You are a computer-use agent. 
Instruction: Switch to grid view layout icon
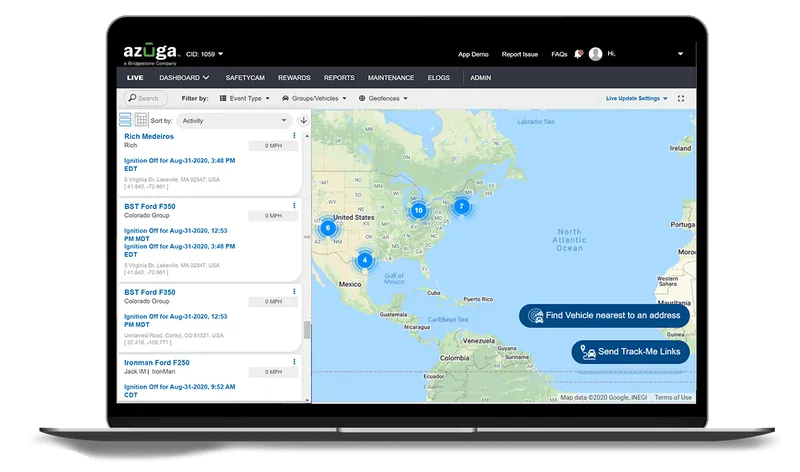click(x=141, y=120)
